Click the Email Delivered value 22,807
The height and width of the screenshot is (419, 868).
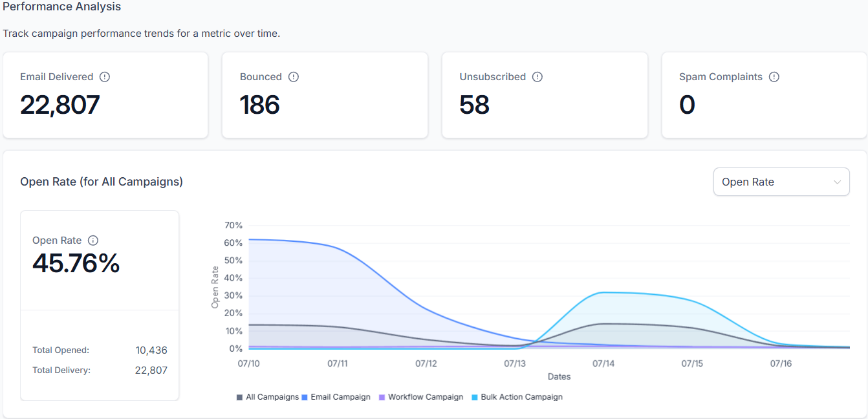point(60,105)
